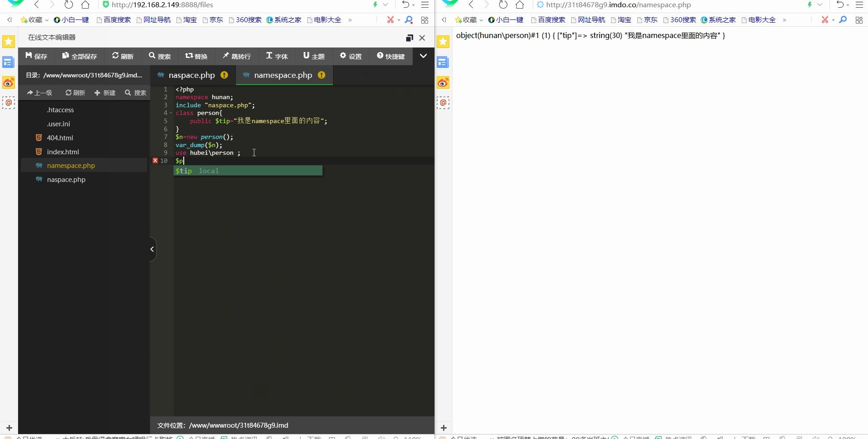The height and width of the screenshot is (439, 868).
Task: Go home in left browser
Action: (85, 5)
